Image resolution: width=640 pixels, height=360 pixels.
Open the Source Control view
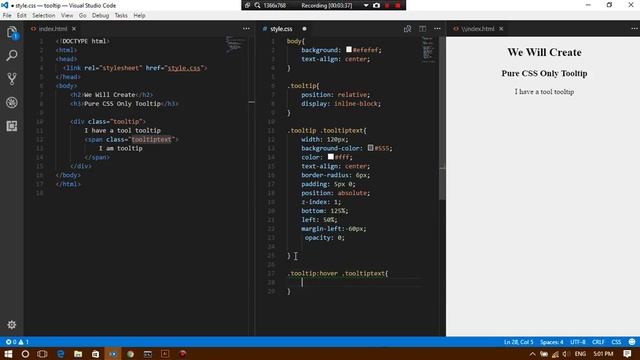[12, 79]
